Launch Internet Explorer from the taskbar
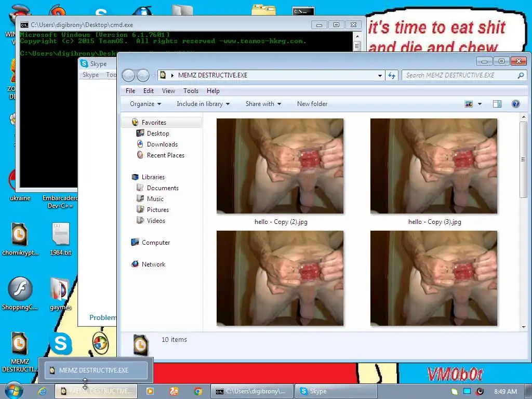Screen dimensions: 532x399 coord(42,391)
